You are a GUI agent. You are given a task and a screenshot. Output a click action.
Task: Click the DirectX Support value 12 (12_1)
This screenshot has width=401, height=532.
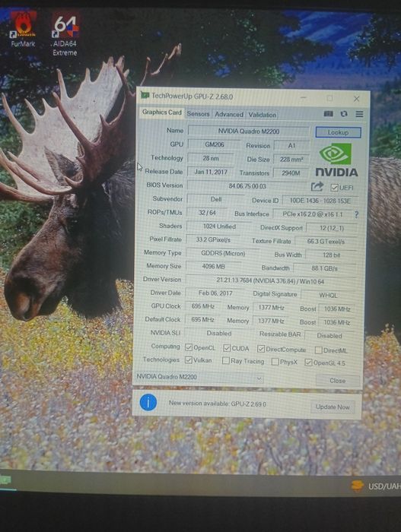(332, 228)
